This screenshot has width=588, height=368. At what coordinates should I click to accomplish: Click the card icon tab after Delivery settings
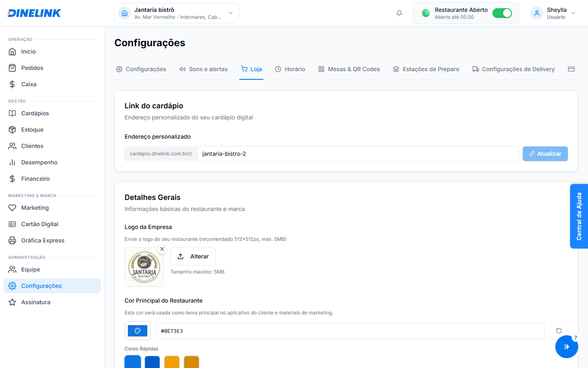tap(571, 69)
